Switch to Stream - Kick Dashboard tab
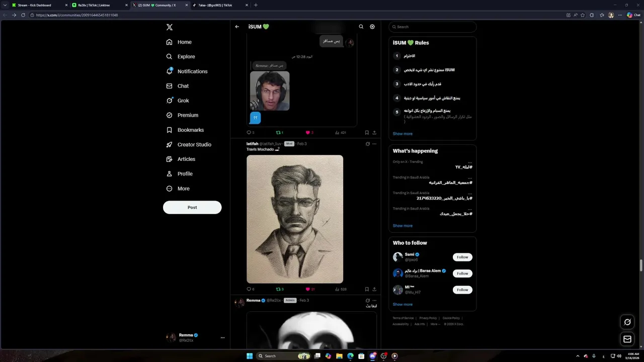Viewport: 644px width, 362px height. click(39, 5)
